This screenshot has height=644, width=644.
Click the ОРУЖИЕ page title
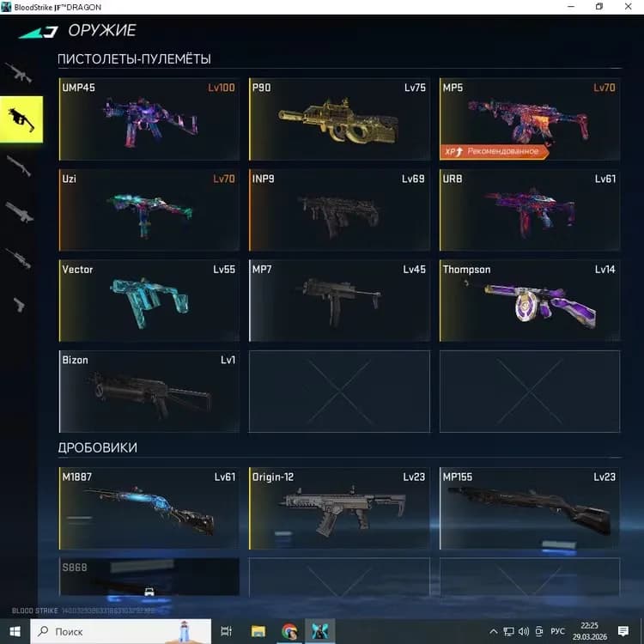pyautogui.click(x=102, y=31)
